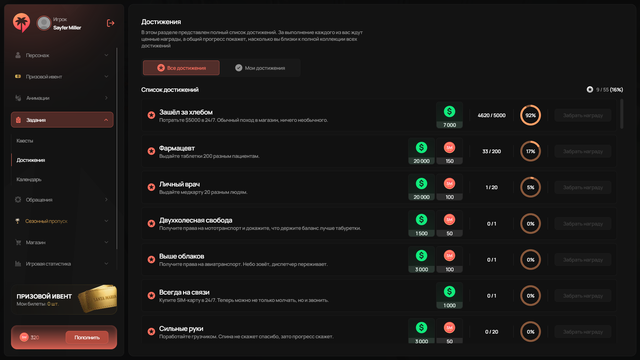Open the Магазин menu item

click(x=62, y=242)
